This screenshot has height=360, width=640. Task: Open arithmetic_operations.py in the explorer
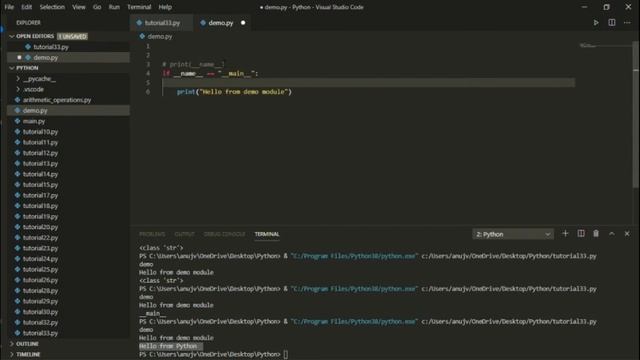[57, 100]
